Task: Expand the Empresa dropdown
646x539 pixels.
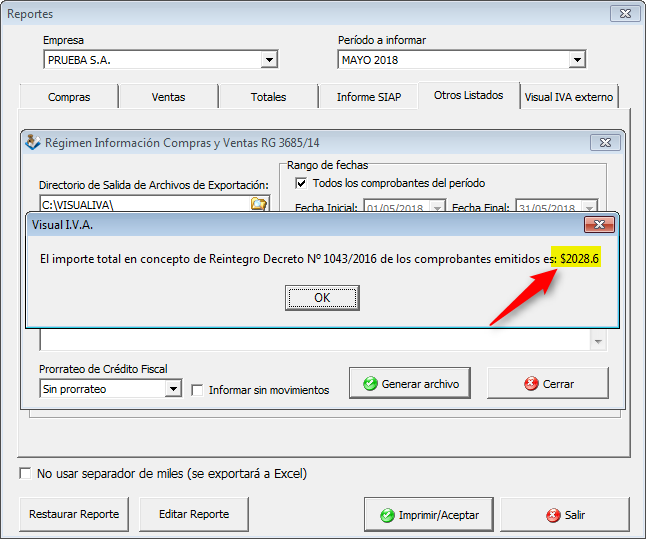Action: 268,61
